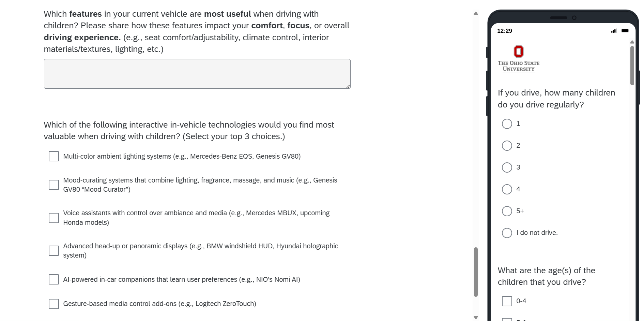Enable Gesture-based media control add-ons
Image resolution: width=644 pixels, height=321 pixels.
point(54,304)
